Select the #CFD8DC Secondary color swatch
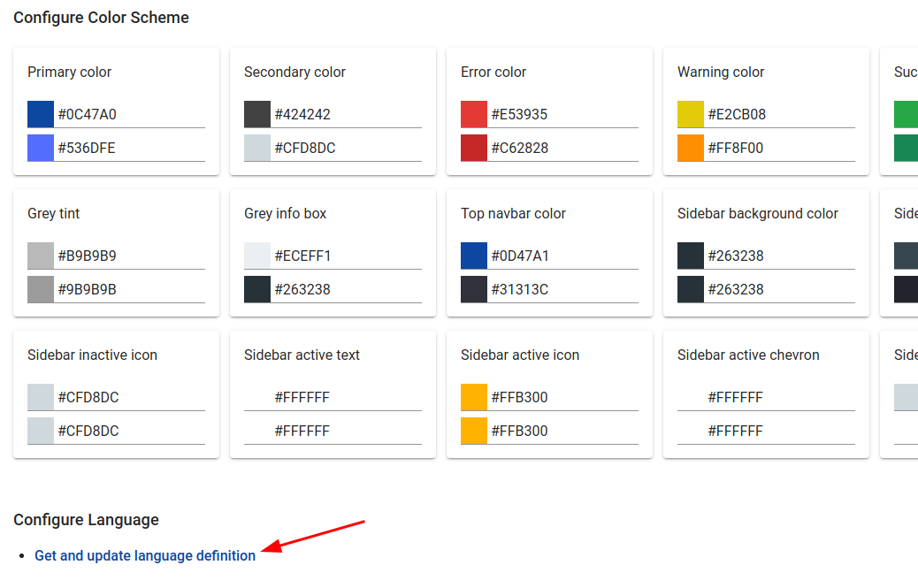The width and height of the screenshot is (918, 588). 257,148
